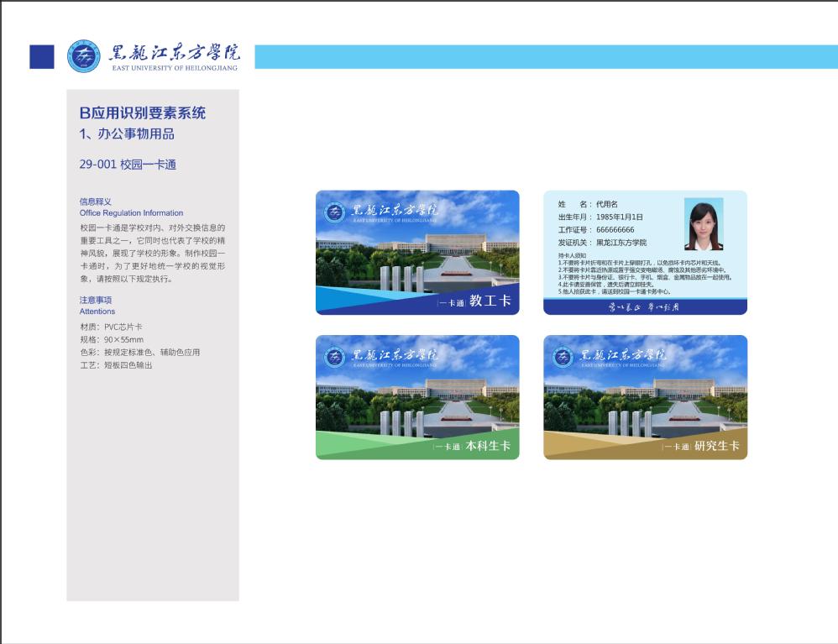Click the section label "注意事项"
The width and height of the screenshot is (838, 644).
point(96,300)
